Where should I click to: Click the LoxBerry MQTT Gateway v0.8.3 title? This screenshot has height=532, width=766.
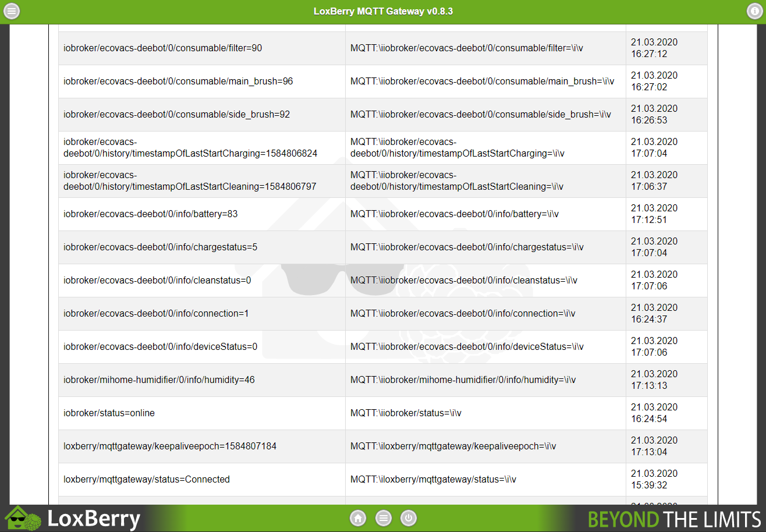[x=383, y=11]
